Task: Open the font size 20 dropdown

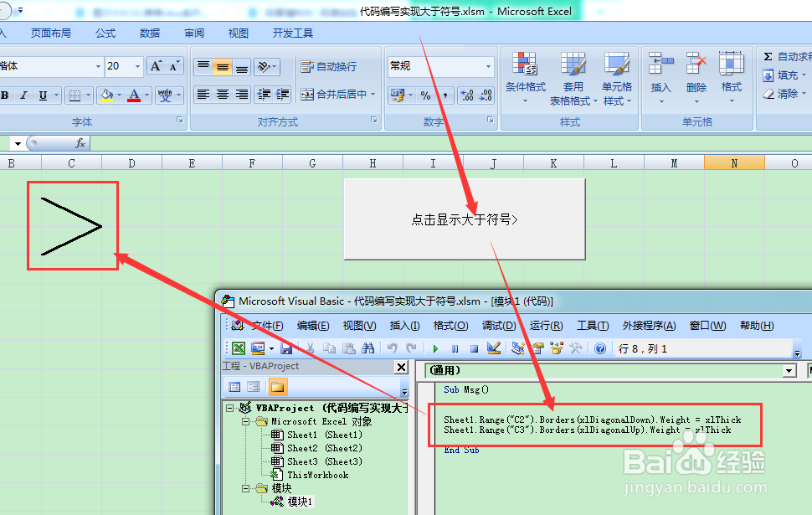Action: [x=137, y=66]
